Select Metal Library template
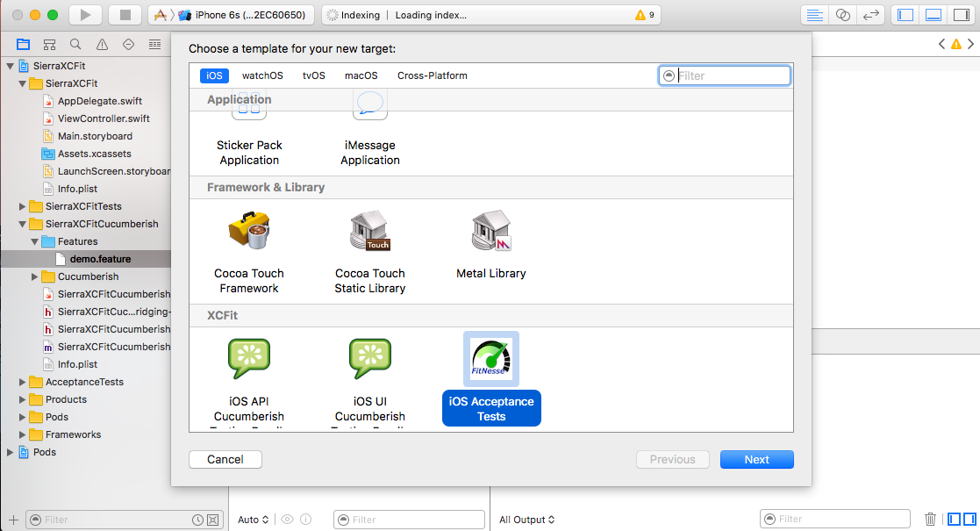The width and height of the screenshot is (980, 531). point(491,245)
